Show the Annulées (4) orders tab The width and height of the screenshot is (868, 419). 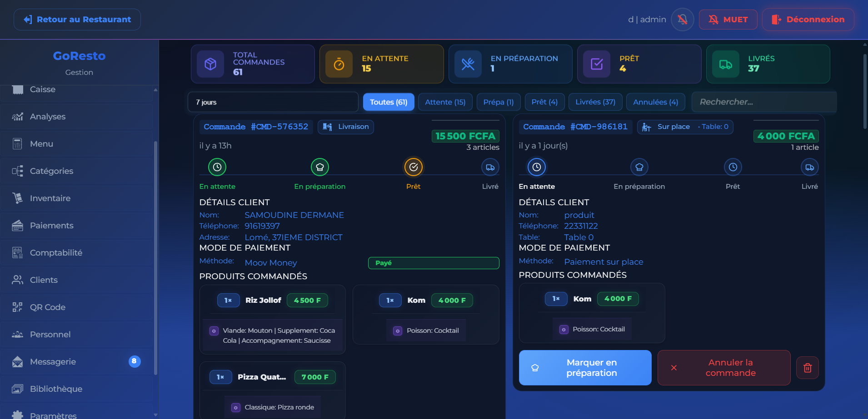point(655,102)
